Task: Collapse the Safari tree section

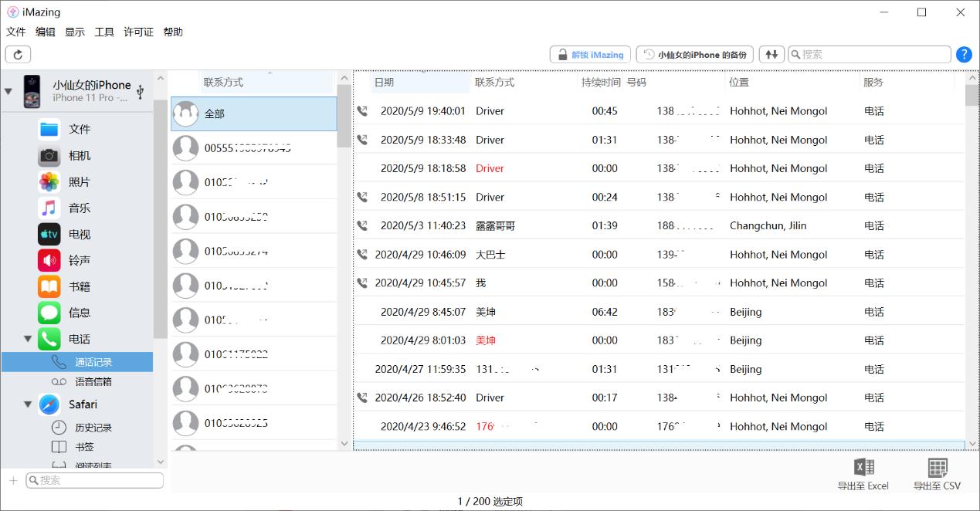Action: tap(29, 404)
